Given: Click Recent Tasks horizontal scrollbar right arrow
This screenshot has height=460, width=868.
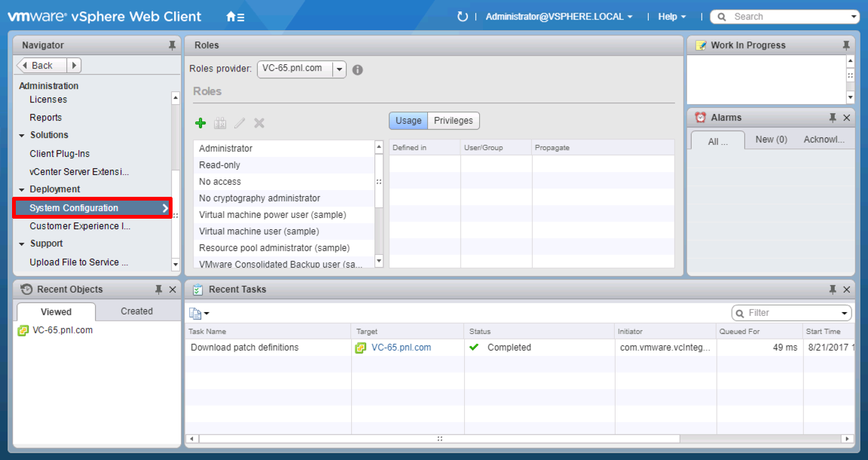Looking at the screenshot, I should [x=847, y=438].
